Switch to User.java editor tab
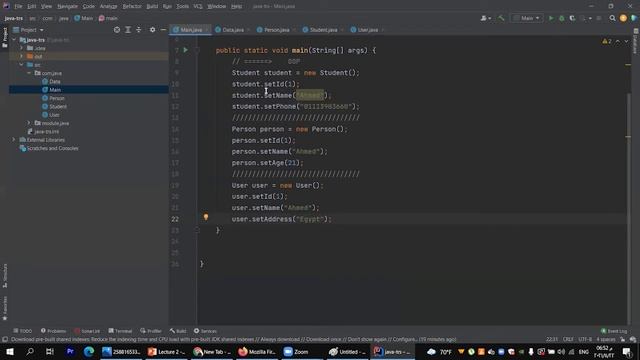This screenshot has height=360, width=640. (367, 30)
